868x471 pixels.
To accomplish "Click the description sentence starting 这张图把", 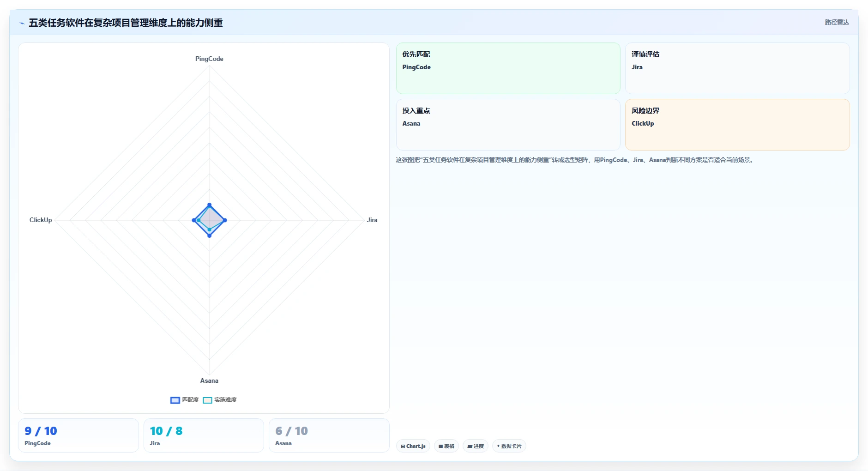I will point(575,160).
